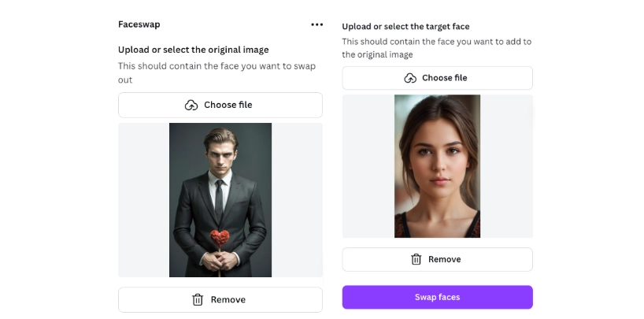Click the cloud upload icon for target face
The image size is (644, 319).
(x=410, y=78)
